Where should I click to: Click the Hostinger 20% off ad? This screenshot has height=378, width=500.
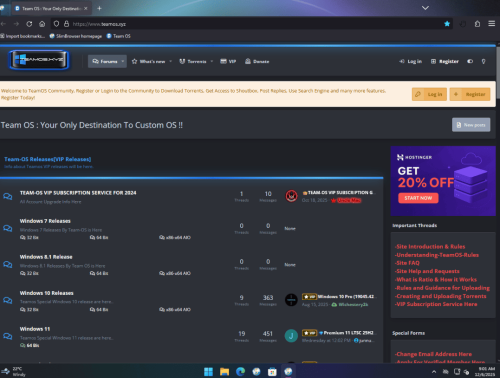tap(443, 181)
